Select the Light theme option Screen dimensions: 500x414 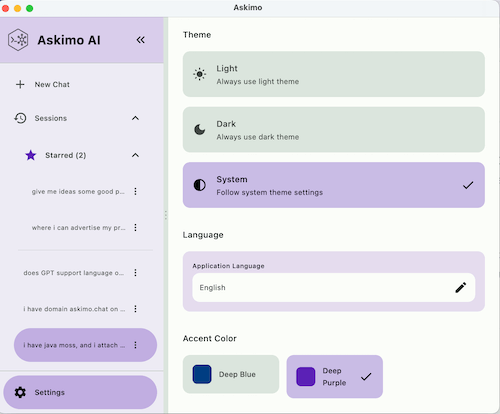(334, 74)
